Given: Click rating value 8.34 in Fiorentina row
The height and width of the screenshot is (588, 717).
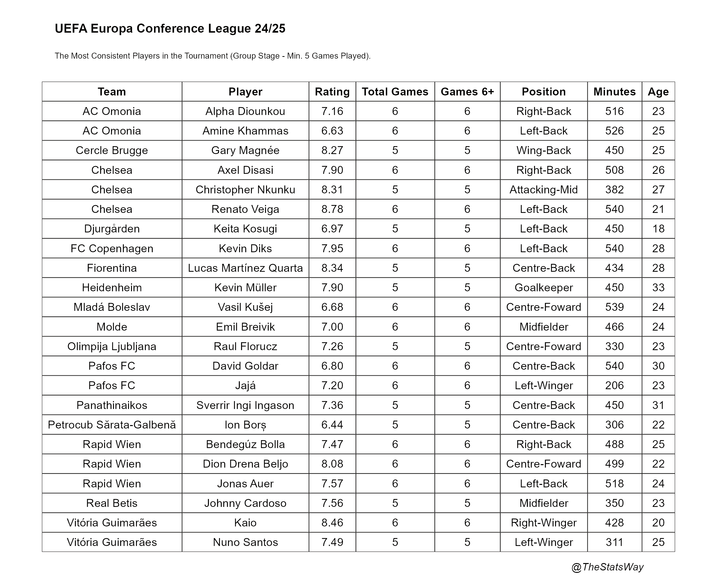Looking at the screenshot, I should pyautogui.click(x=332, y=268).
